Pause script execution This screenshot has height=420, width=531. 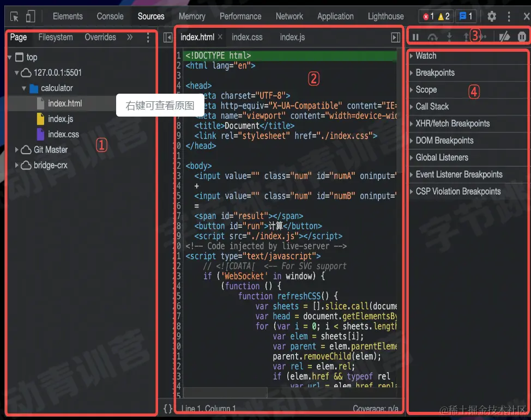tap(415, 36)
